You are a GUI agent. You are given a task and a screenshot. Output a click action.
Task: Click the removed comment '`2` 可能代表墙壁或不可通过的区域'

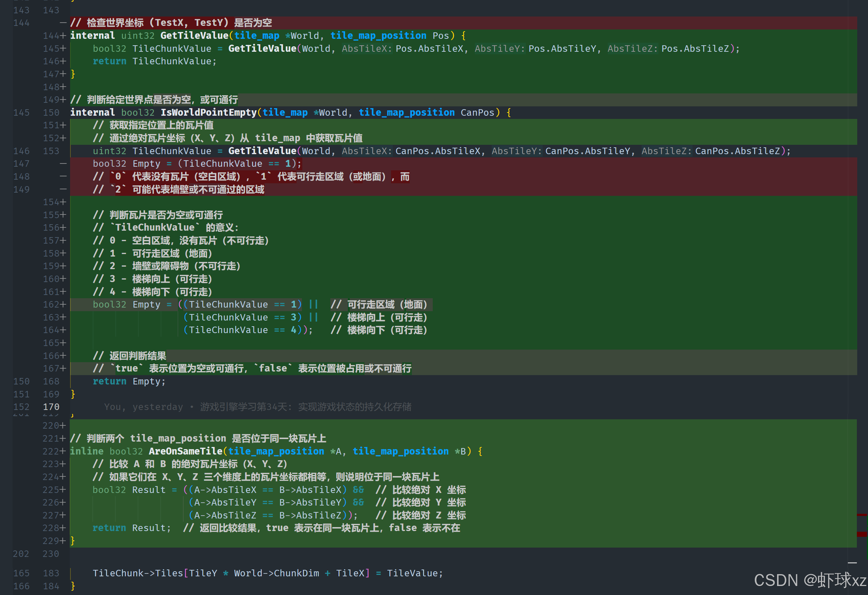[x=179, y=189]
